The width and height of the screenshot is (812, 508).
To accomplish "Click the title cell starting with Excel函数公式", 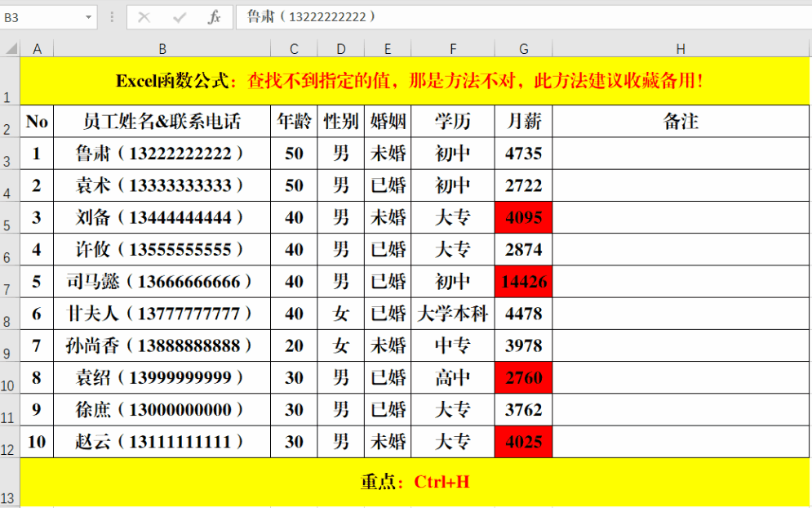I will pyautogui.click(x=415, y=81).
